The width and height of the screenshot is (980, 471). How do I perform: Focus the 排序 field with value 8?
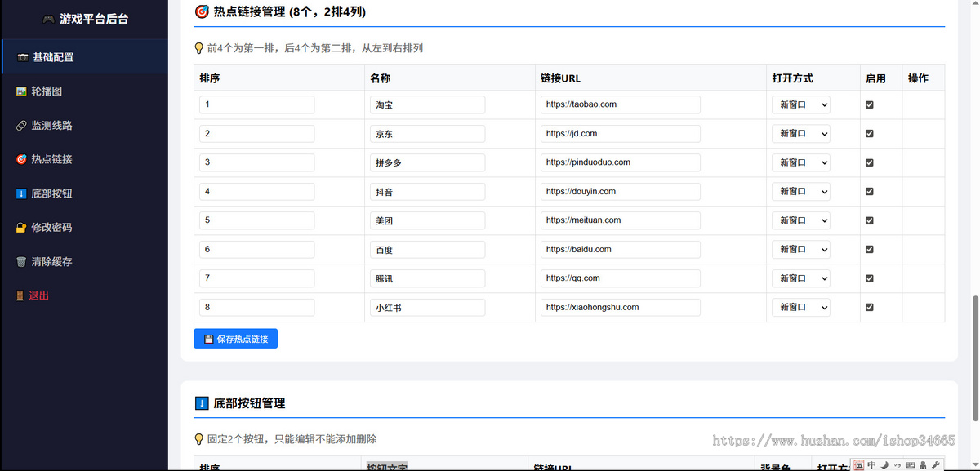256,307
